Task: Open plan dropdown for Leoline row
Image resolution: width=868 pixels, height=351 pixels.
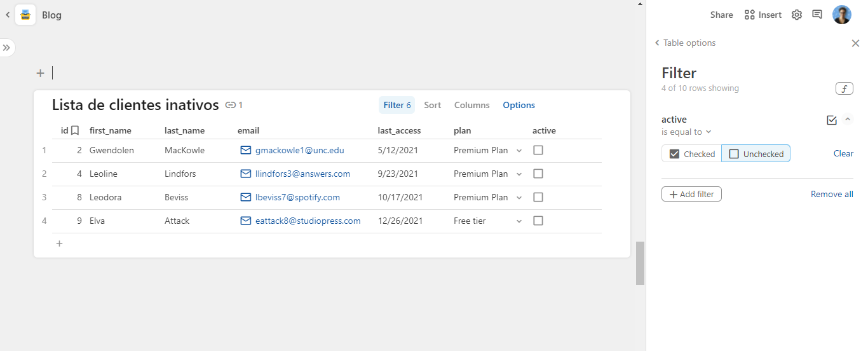Action: pos(519,174)
